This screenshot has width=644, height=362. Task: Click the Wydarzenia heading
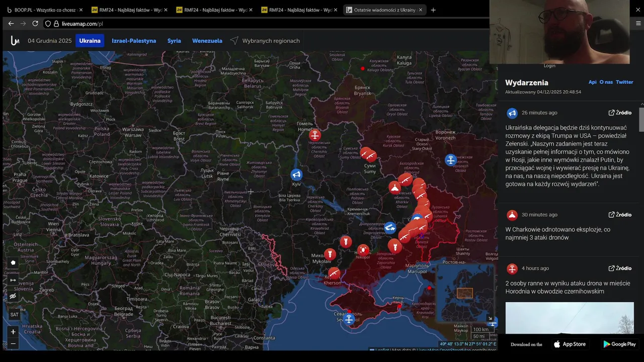527,83
